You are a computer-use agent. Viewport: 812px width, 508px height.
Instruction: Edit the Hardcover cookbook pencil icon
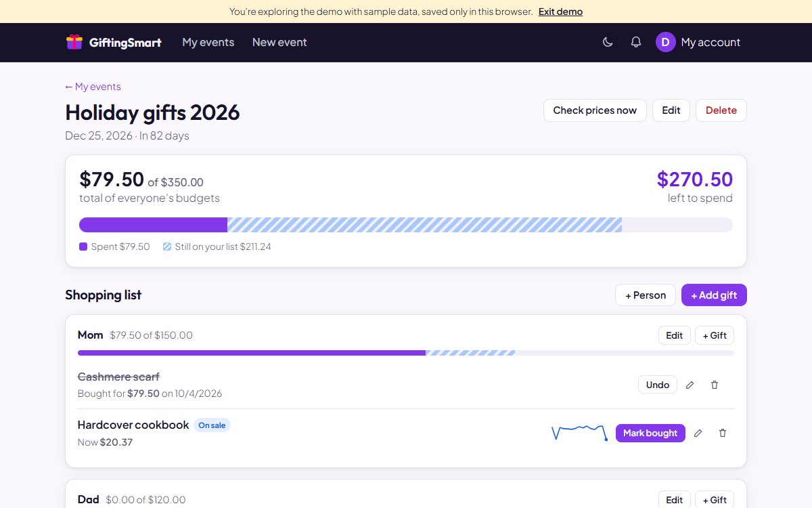pos(698,433)
